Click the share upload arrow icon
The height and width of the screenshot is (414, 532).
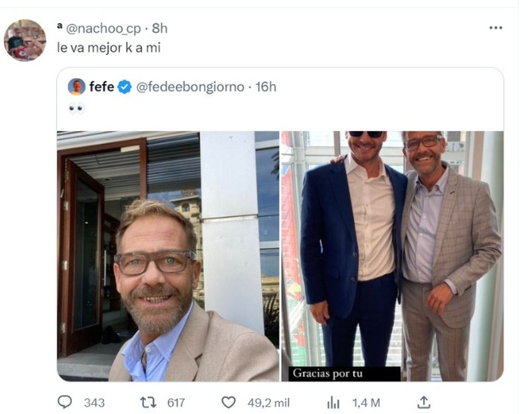424,402
